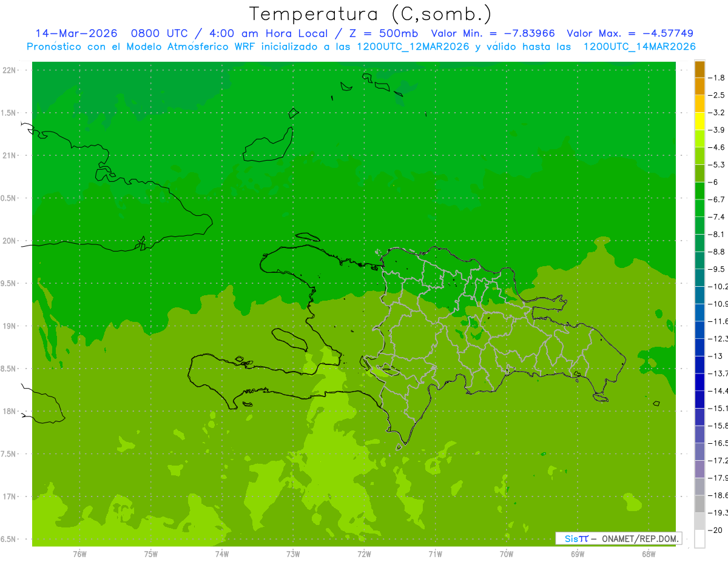The image size is (728, 562).
Task: Click the "72W" longitude label
Action: click(364, 554)
